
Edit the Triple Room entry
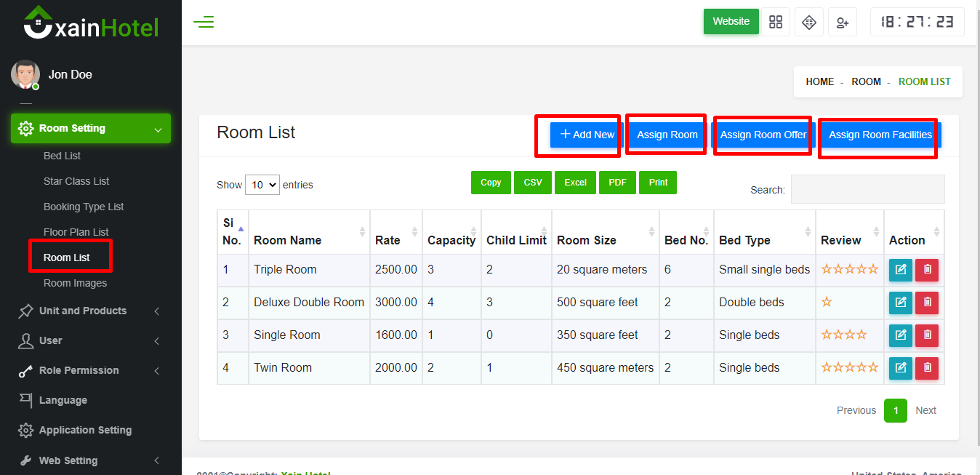[x=901, y=270]
